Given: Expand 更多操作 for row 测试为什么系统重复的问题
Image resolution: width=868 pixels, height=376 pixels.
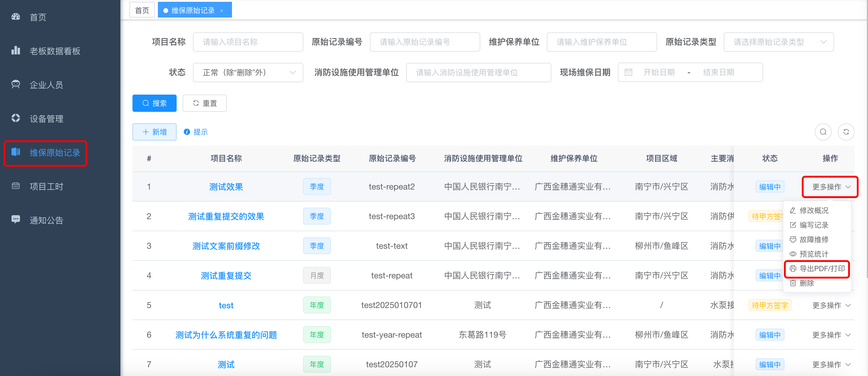Looking at the screenshot, I should 831,335.
